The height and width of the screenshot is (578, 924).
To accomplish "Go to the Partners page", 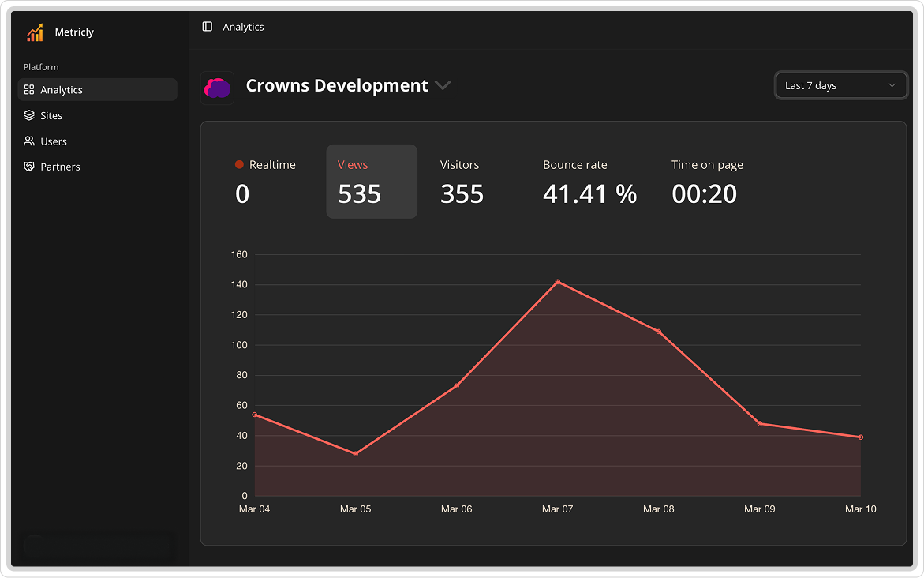I will pyautogui.click(x=60, y=167).
